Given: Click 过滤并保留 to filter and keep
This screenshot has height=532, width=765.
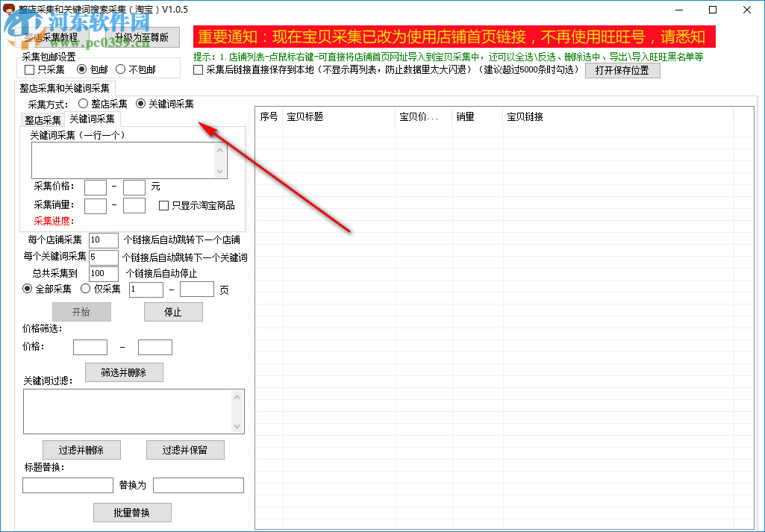Looking at the screenshot, I should pyautogui.click(x=185, y=449).
